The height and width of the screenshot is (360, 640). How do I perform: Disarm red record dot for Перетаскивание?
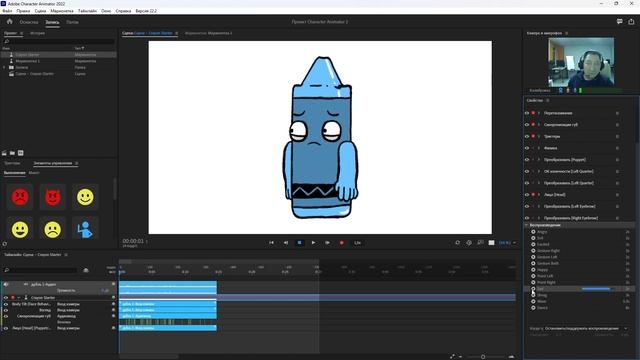(533, 113)
